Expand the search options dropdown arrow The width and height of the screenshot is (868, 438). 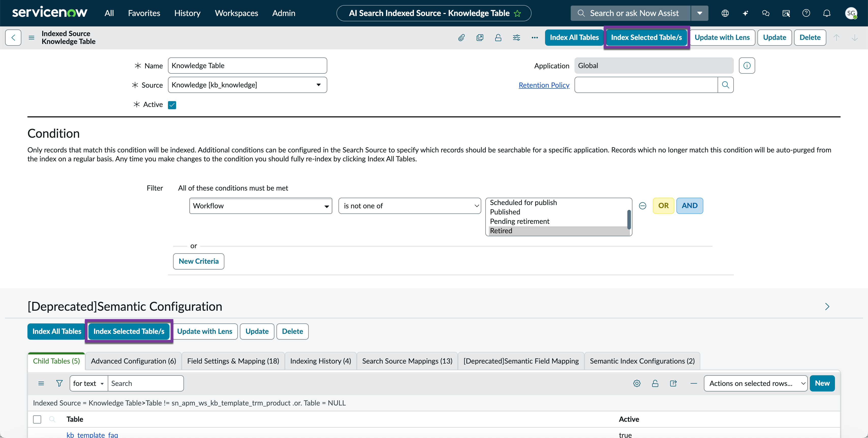(x=700, y=13)
